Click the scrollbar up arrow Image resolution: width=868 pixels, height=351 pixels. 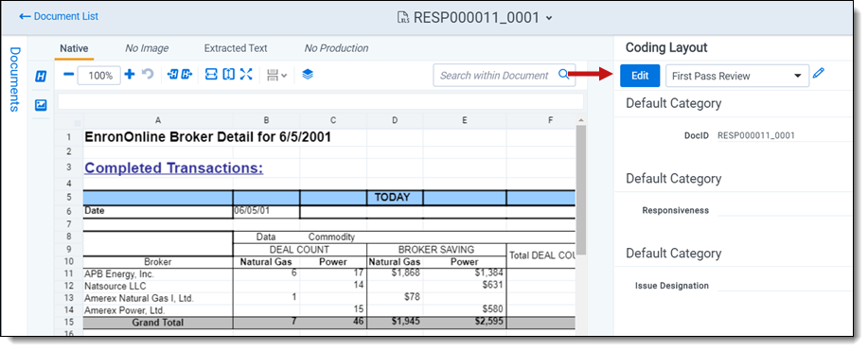tap(580, 120)
